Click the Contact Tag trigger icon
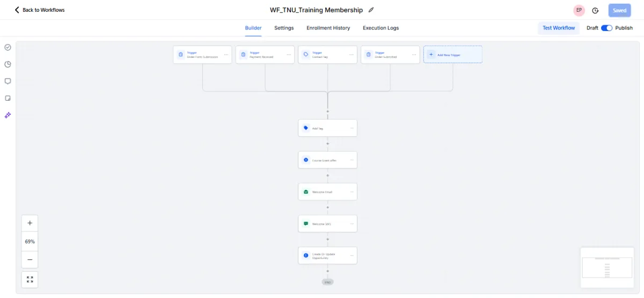 click(306, 54)
